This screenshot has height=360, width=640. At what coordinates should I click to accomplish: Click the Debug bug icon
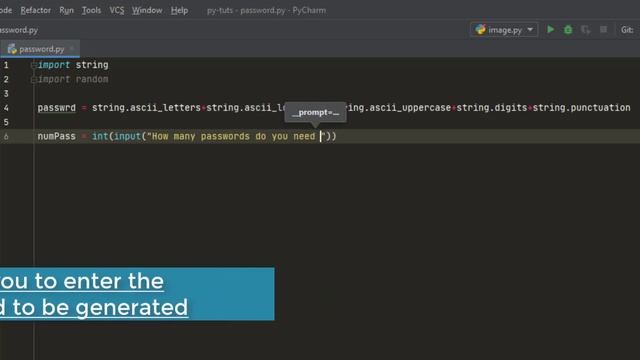[x=568, y=30]
